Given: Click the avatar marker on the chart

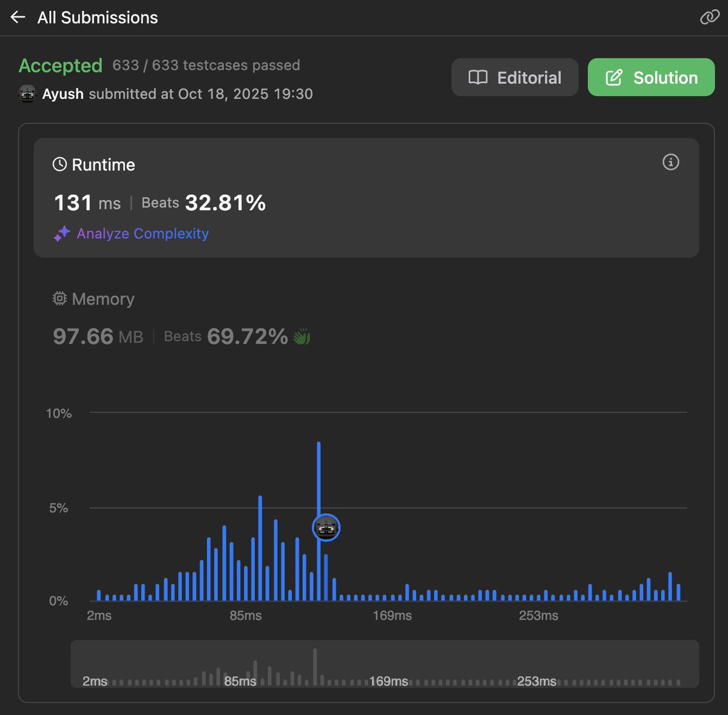Looking at the screenshot, I should pos(326,528).
